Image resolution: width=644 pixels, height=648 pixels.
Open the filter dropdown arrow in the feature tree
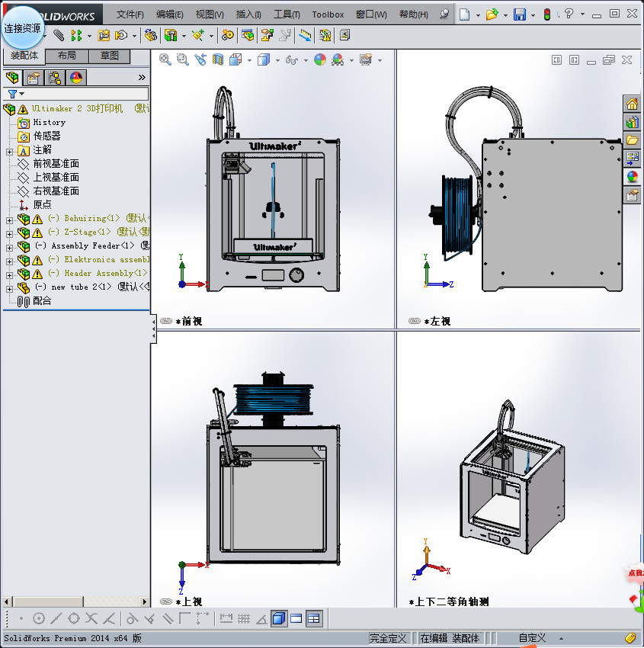tap(22, 94)
